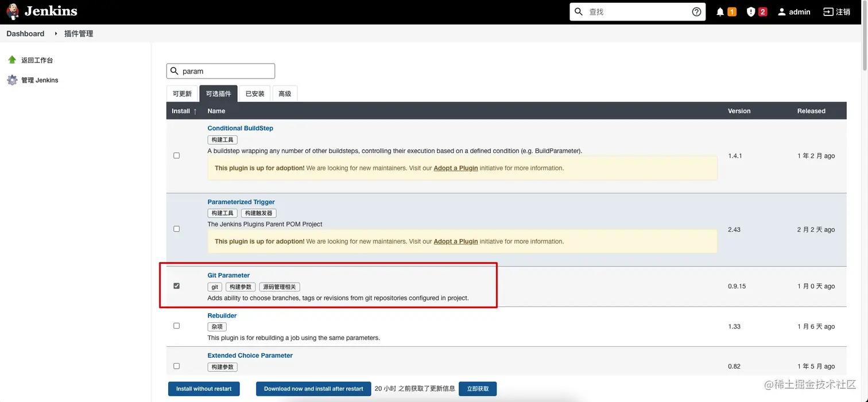This screenshot has width=868, height=402.
Task: Click the green up-arrow 返回工作台 icon
Action: (x=12, y=60)
